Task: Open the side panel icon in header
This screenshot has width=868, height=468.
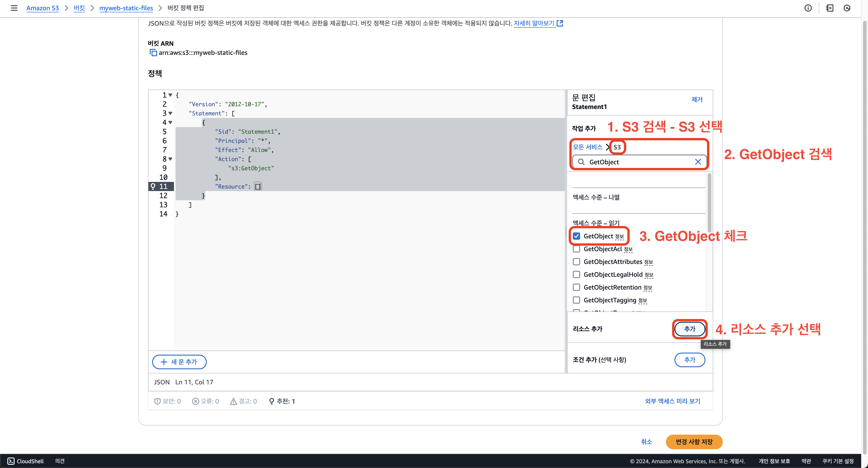Action: [x=830, y=8]
